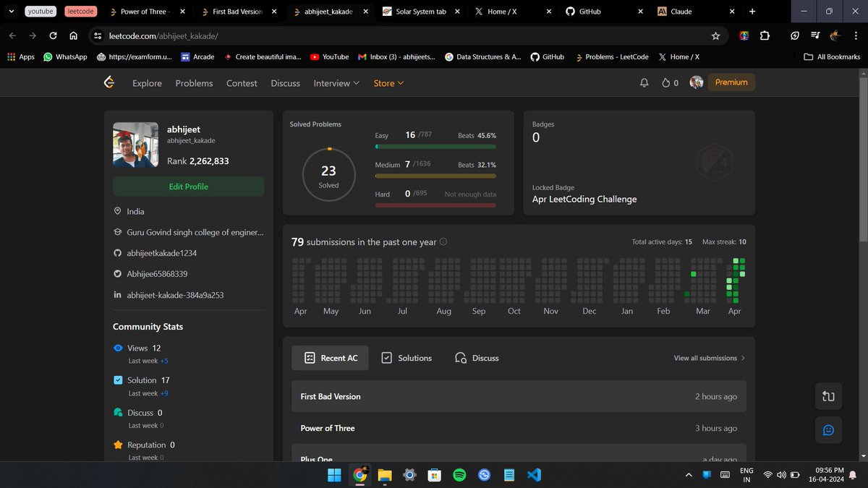Click the Easy problems progress bar
Image resolution: width=868 pixels, height=488 pixels.
click(435, 146)
